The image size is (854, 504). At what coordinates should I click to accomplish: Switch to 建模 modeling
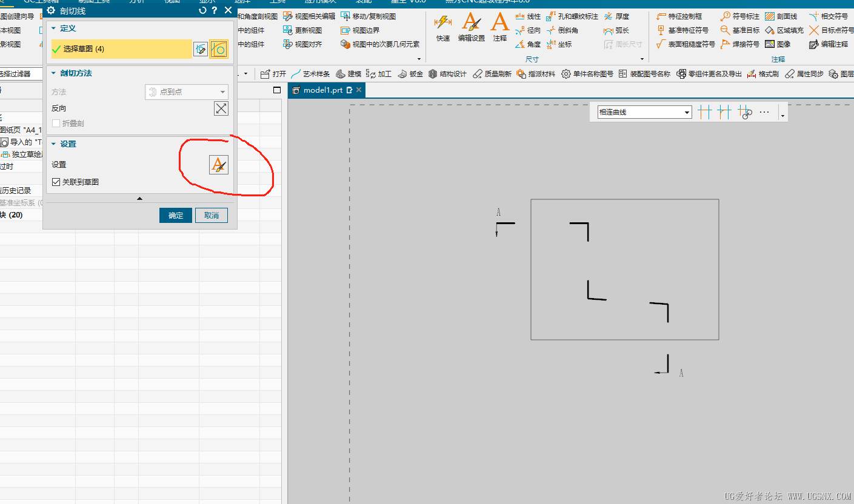(x=348, y=74)
